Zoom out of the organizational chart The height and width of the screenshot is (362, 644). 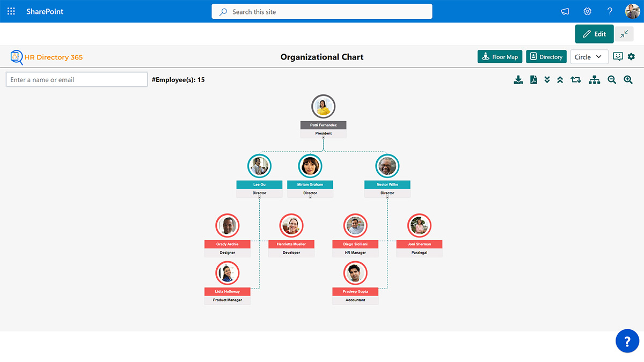[611, 79]
